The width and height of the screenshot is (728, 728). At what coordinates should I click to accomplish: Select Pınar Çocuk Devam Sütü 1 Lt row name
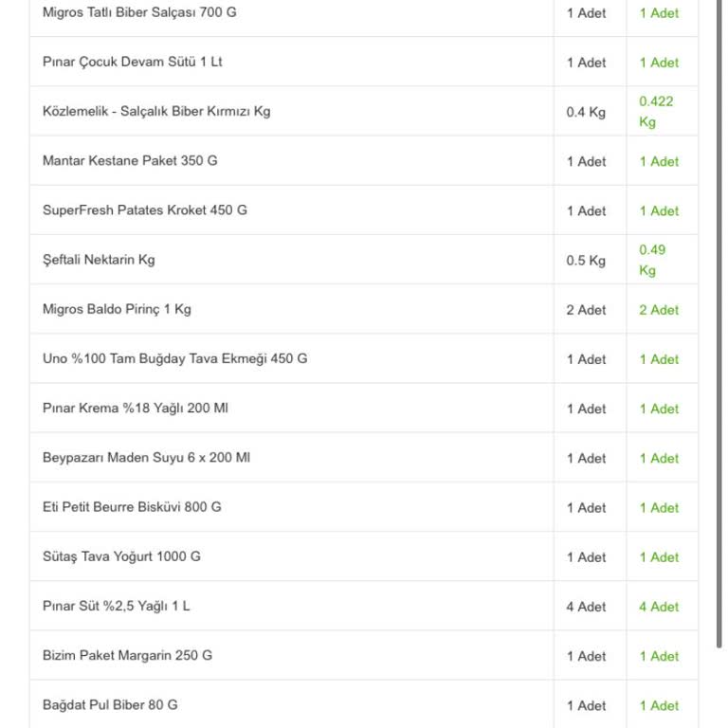(133, 62)
